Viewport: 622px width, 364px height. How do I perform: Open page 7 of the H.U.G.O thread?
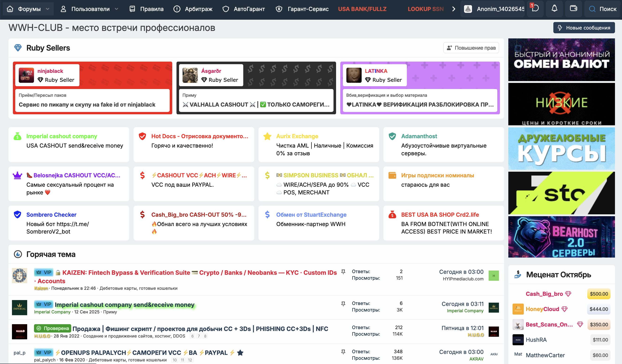coord(199,336)
